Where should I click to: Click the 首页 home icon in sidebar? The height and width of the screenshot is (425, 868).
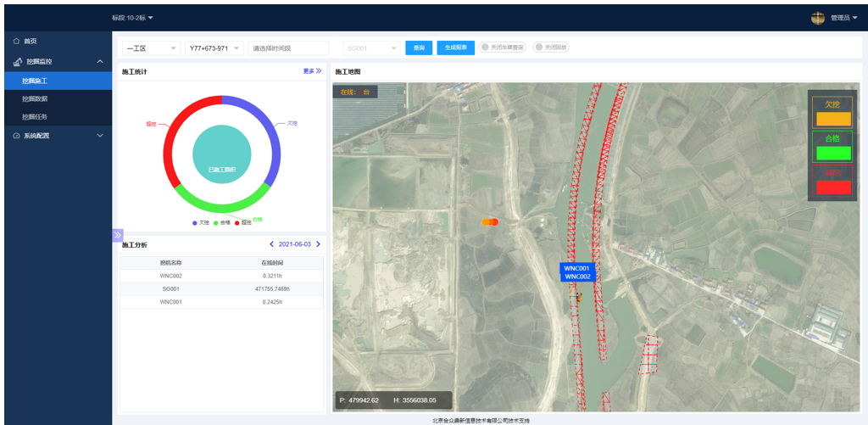coord(16,41)
